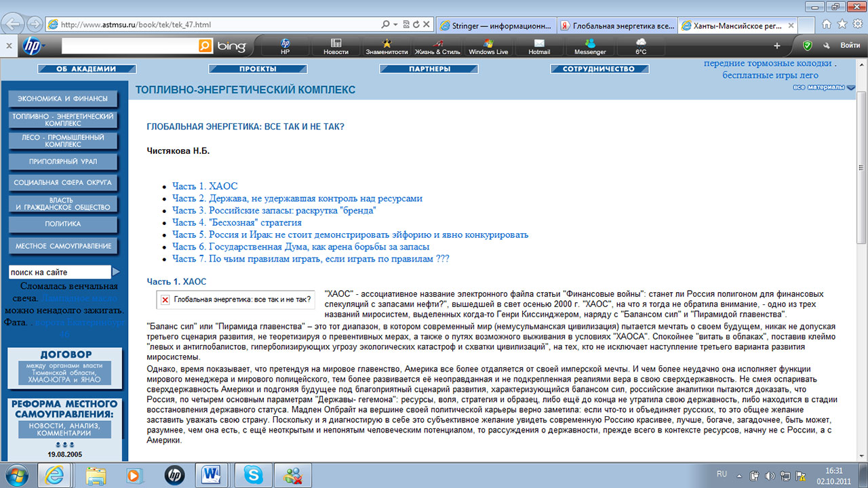Click the Stop loading X in address bar
This screenshot has width=868, height=488.
tap(425, 24)
